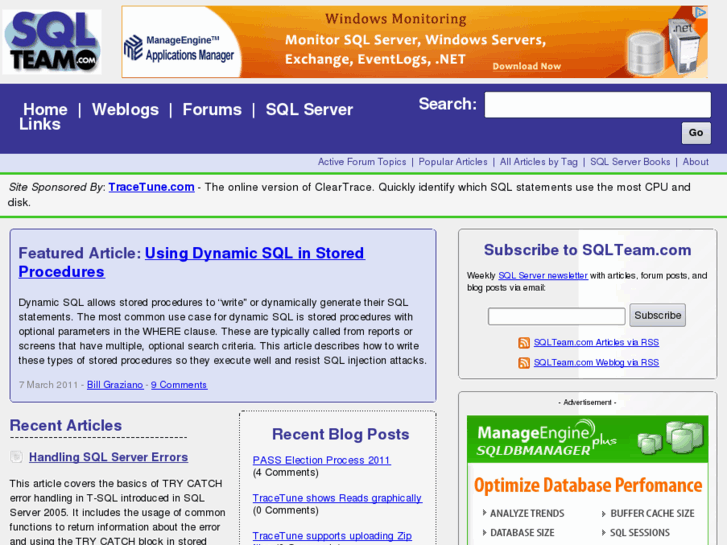Viewport: 727px width, 545px height.
Task: Click Optimize Database Perfomance ad headline
Action: (x=588, y=486)
